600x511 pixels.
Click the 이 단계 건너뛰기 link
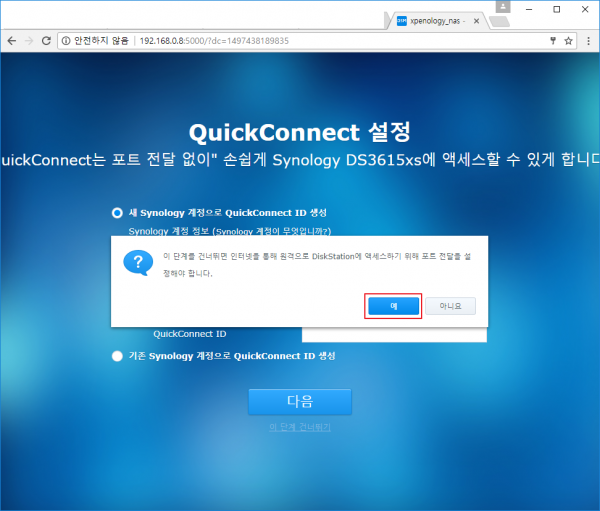click(299, 427)
